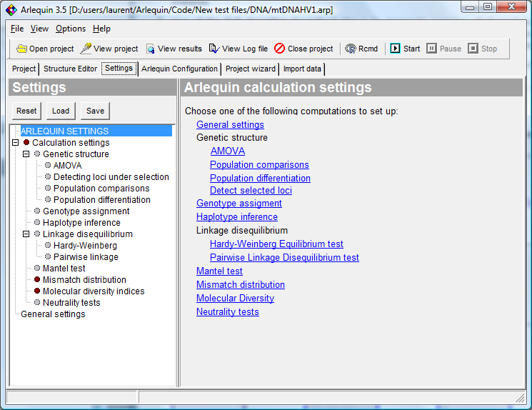Viewport: 532px width, 410px height.
Task: Open the Hardy-Weinberg Equilibrium test link
Action: [x=276, y=244]
